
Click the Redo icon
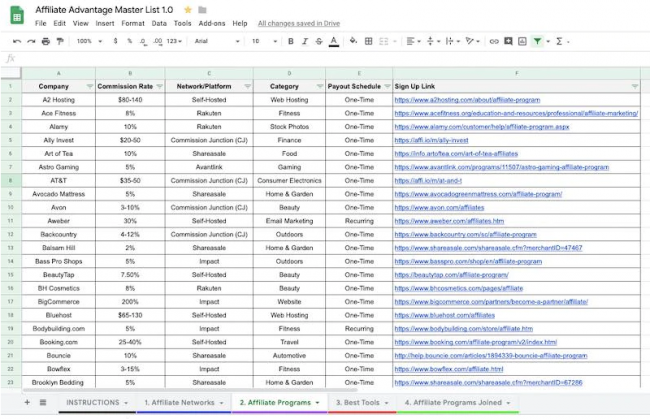pyautogui.click(x=31, y=41)
